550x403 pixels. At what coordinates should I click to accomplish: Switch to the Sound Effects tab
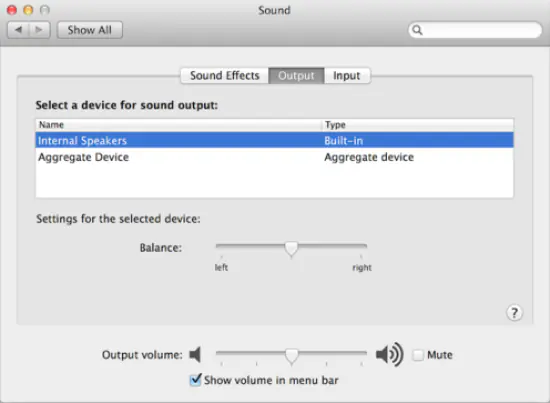224,76
